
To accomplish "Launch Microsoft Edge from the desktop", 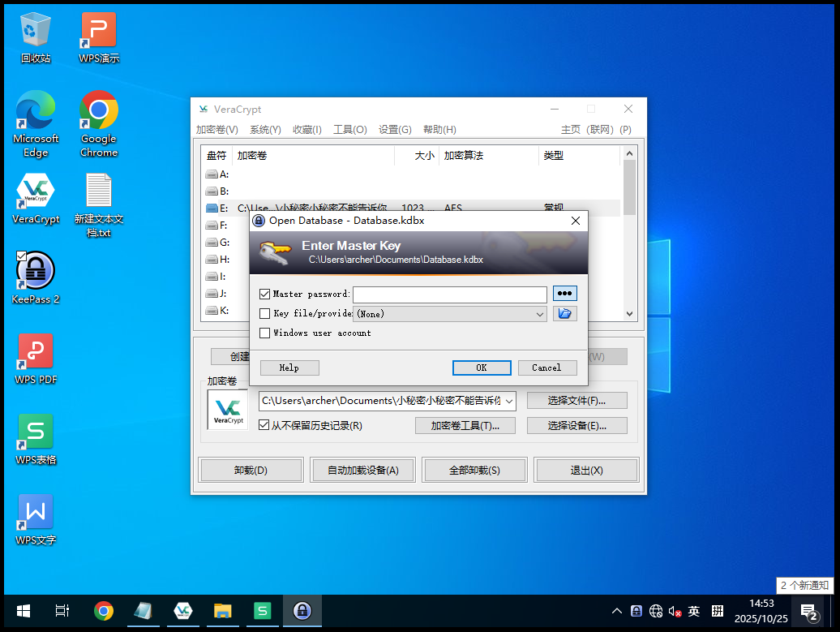I will 36,124.
